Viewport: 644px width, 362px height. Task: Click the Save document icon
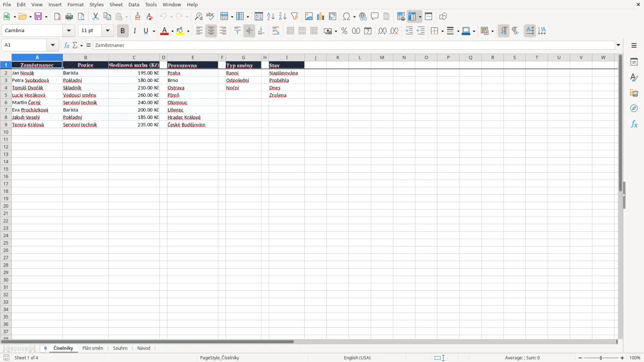tap(38, 17)
